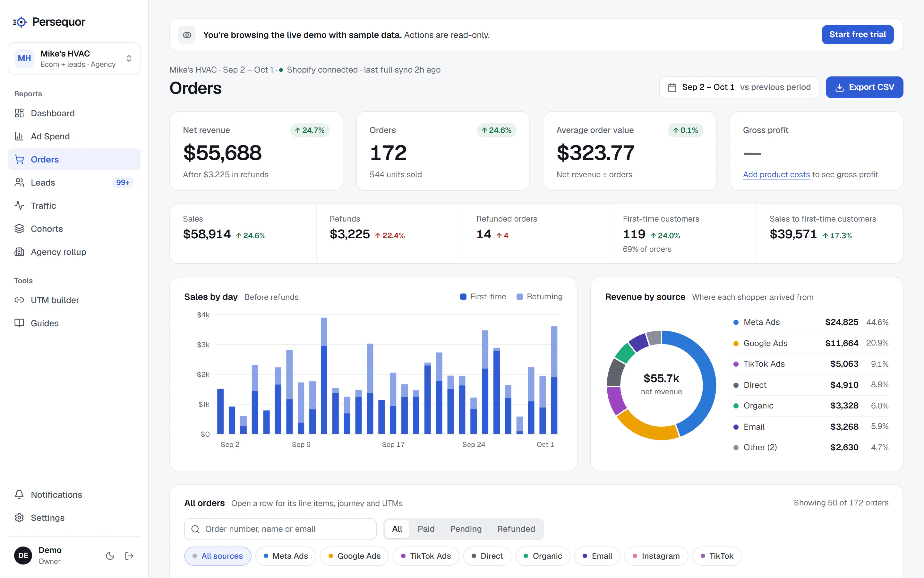Select the All orders status tab
924x578 pixels.
tap(397, 529)
